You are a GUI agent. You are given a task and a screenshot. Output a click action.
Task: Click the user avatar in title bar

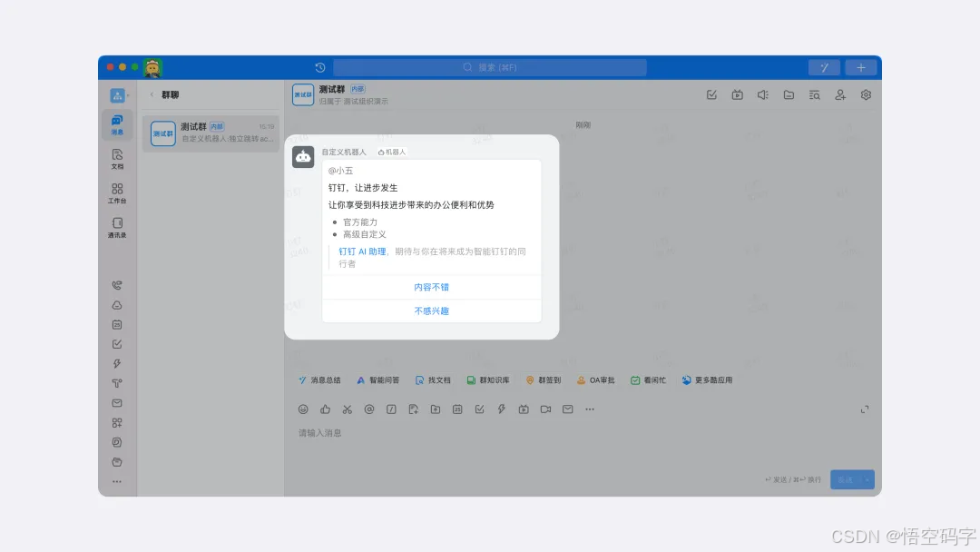(152, 67)
